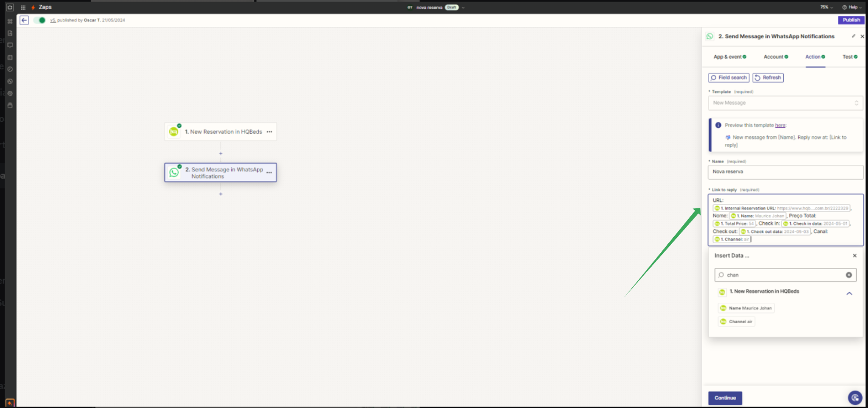Open the apps grid icon beside Zaps

pos(23,8)
